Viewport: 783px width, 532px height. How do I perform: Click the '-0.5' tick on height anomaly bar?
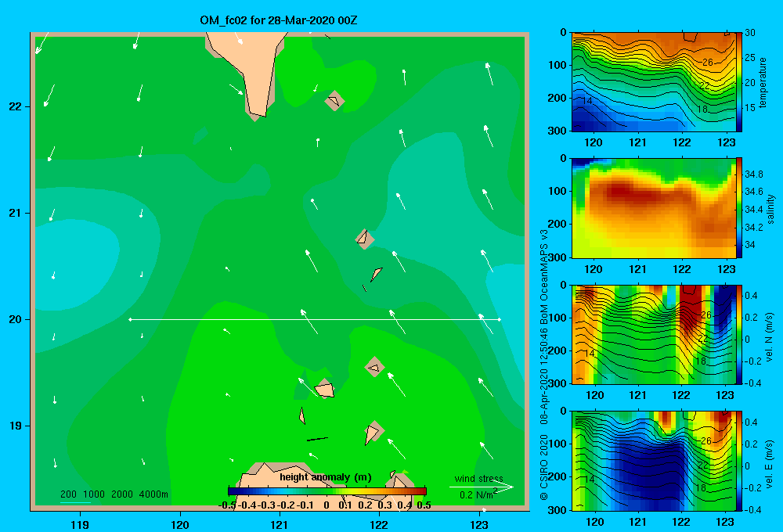coord(227,505)
